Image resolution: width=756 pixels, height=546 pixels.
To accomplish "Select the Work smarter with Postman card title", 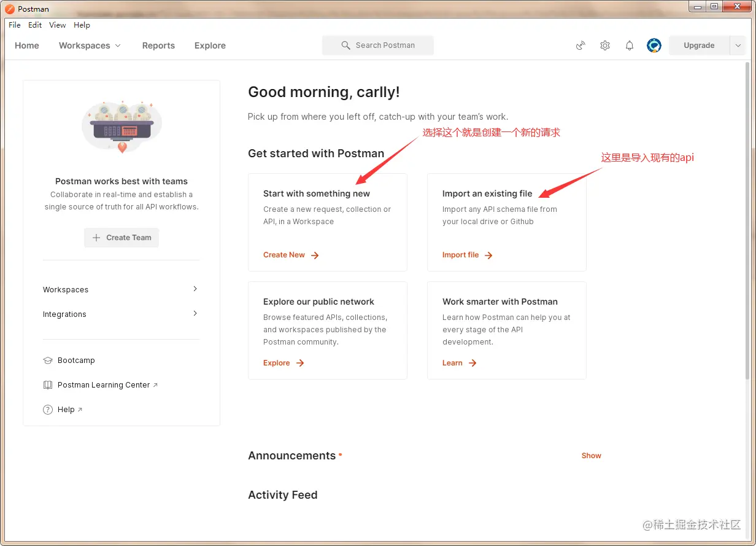I will point(500,302).
